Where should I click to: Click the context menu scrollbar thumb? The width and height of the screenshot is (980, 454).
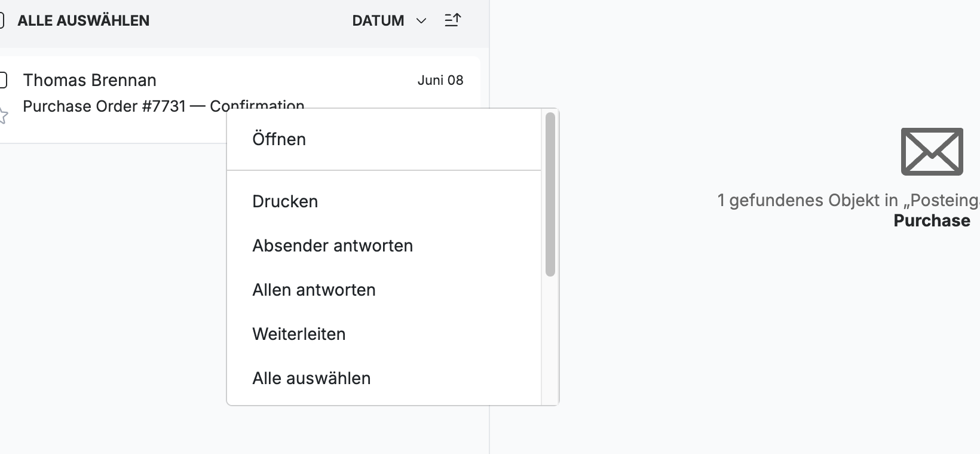tap(550, 194)
